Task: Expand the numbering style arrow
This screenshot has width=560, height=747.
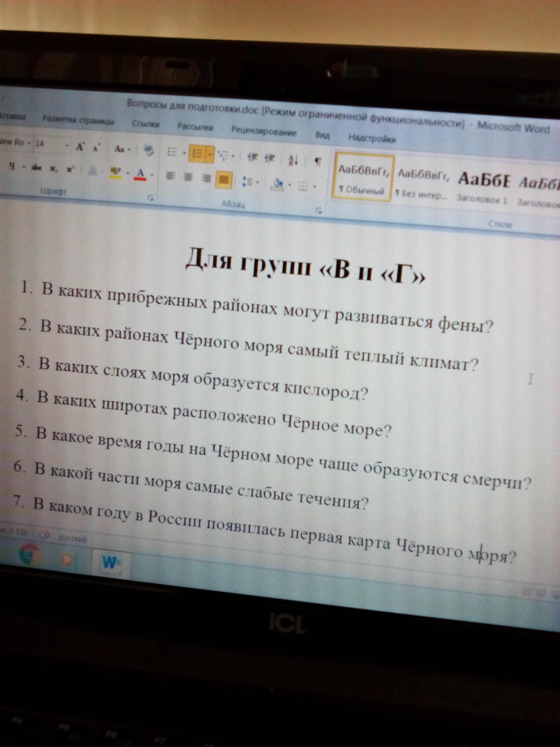Action: coord(210,155)
